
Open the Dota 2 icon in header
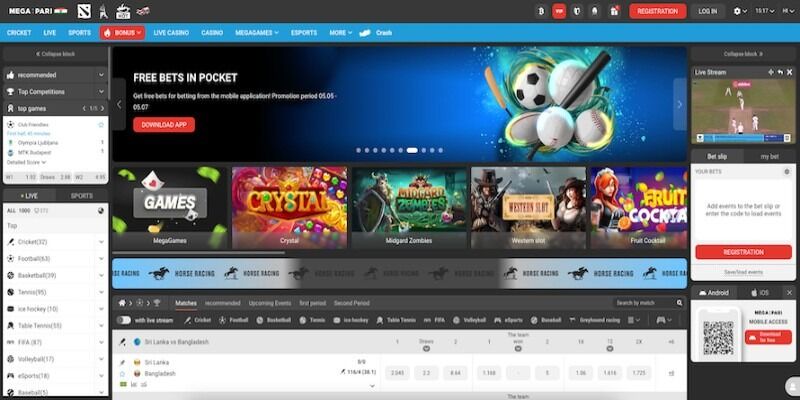click(x=84, y=11)
